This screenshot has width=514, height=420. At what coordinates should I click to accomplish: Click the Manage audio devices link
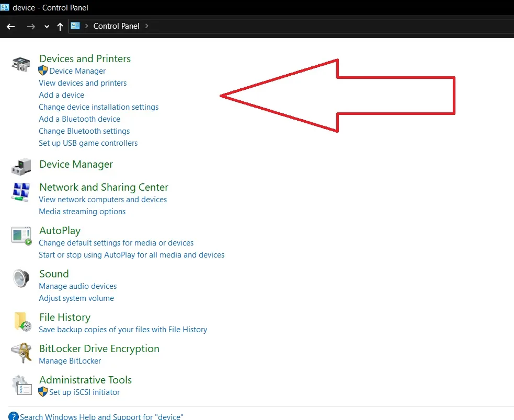point(77,286)
